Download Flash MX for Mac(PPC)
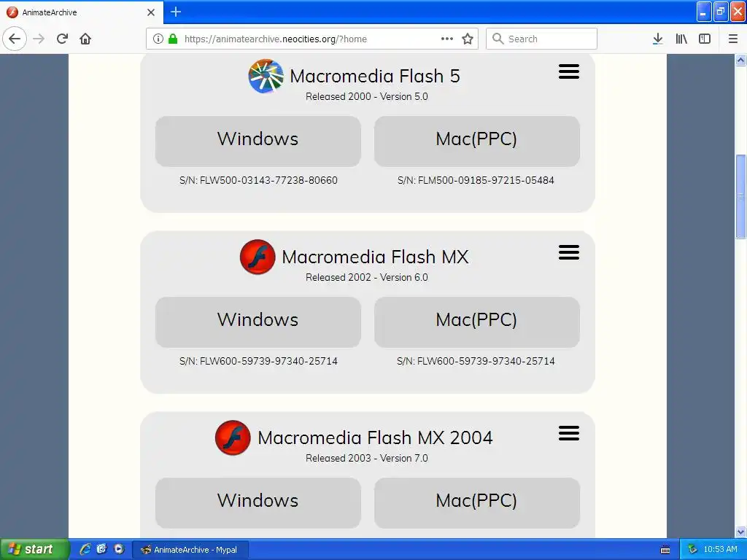Screen dimensions: 747x560 click(x=477, y=322)
